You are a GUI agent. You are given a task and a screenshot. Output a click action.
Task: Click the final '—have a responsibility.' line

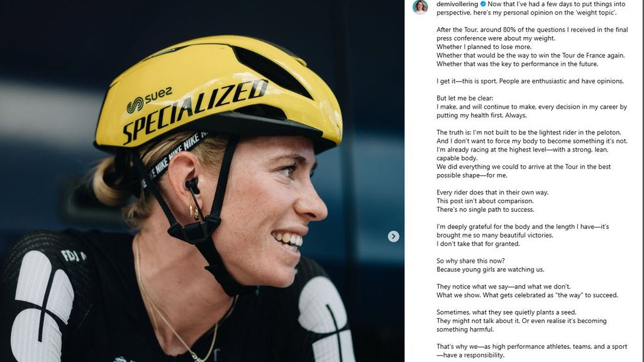(470, 355)
